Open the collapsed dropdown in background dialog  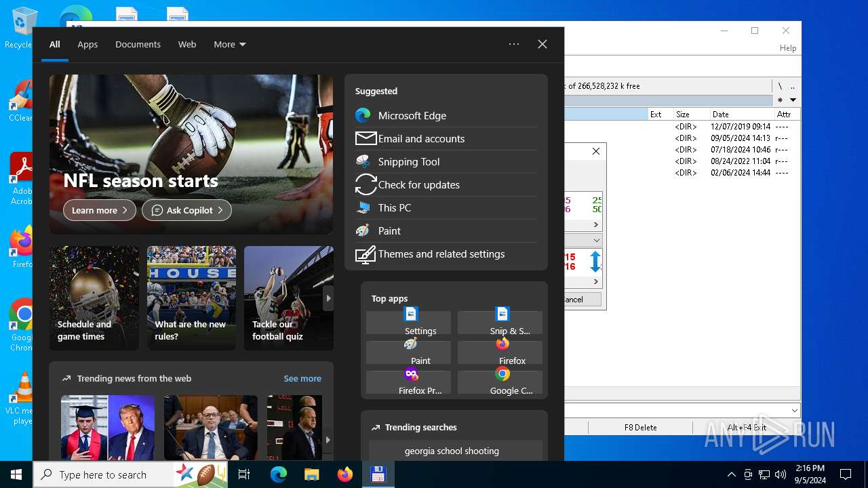click(596, 241)
